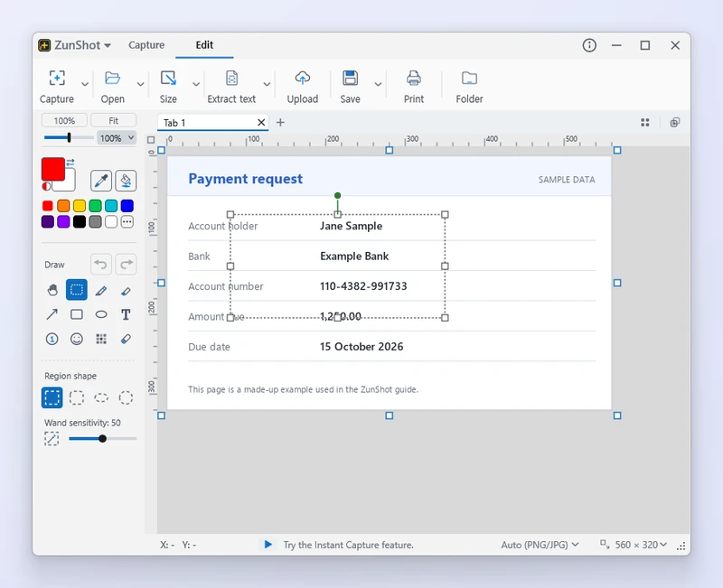
Task: Click the ruler origin corner box
Action: click(151, 140)
